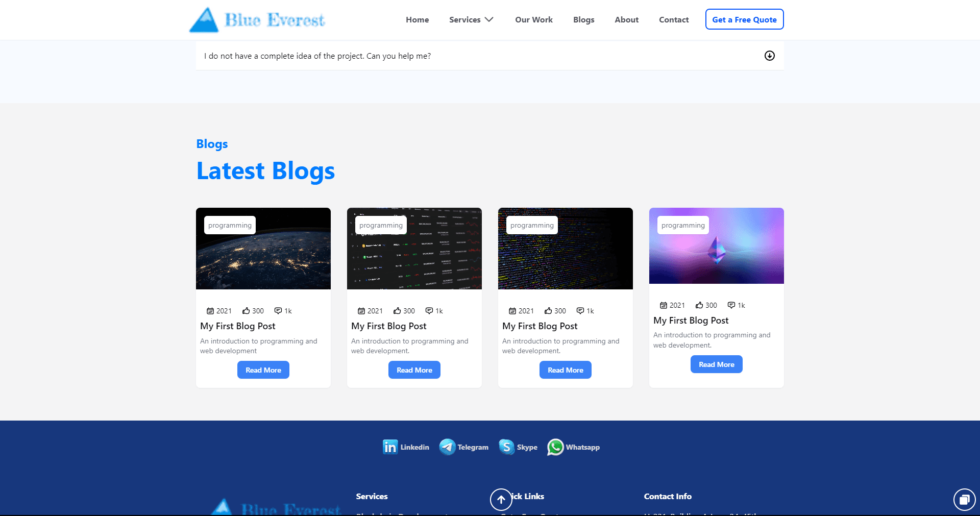Open first card's My First Blog Post title

click(x=237, y=326)
